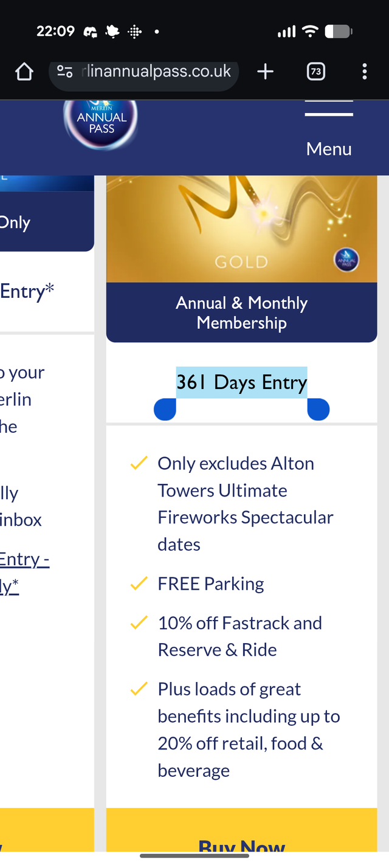Tap the browser home icon

(x=24, y=72)
